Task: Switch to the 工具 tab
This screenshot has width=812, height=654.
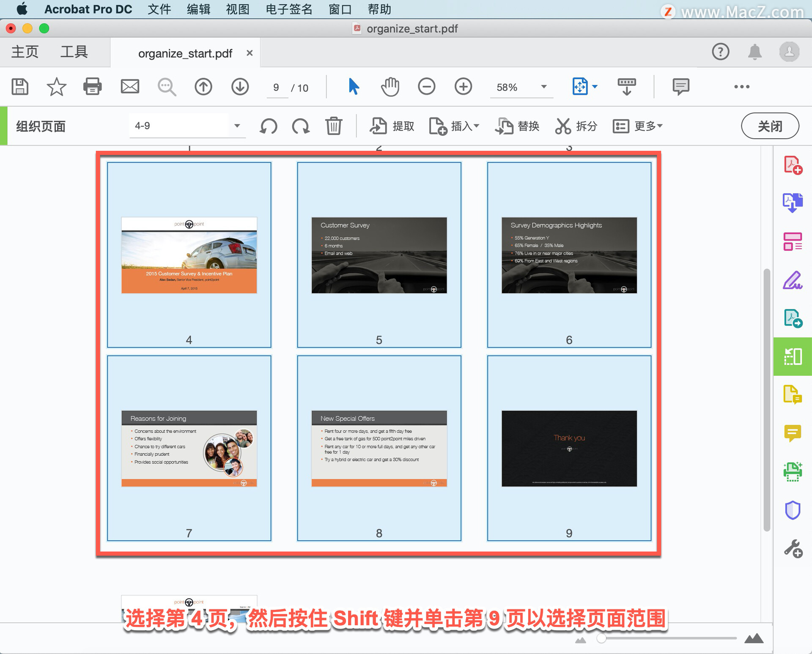Action: tap(74, 52)
